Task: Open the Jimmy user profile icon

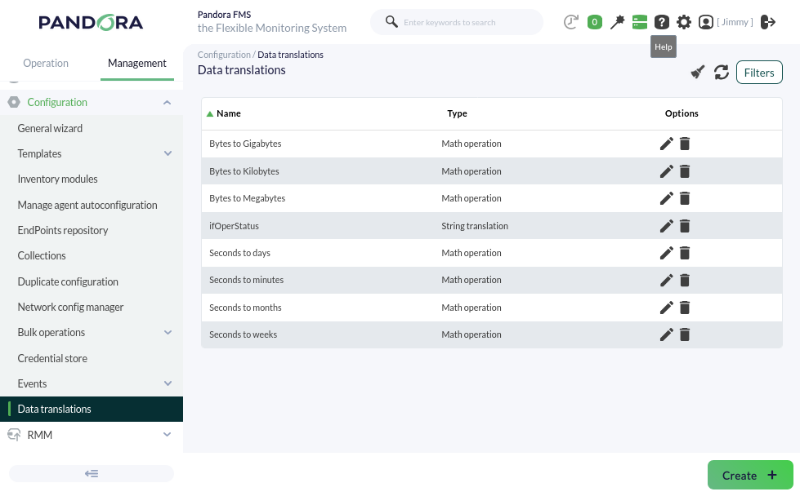Action: 706,22
